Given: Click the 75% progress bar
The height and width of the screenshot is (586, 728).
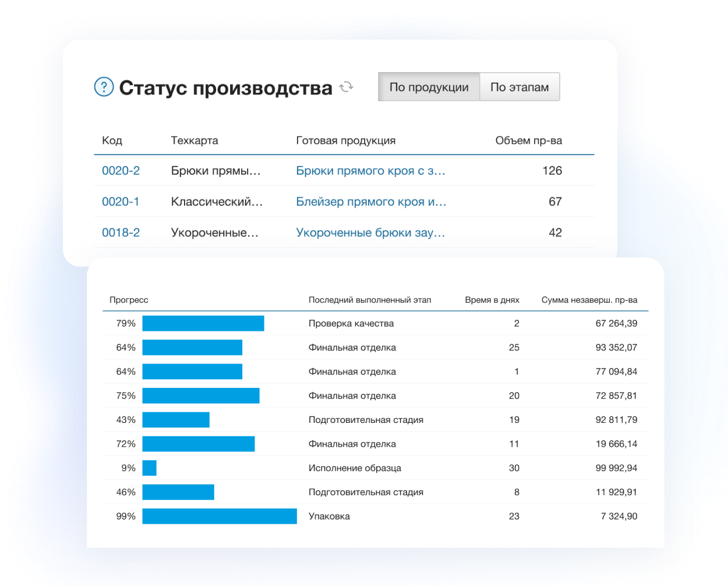Looking at the screenshot, I should point(201,396).
